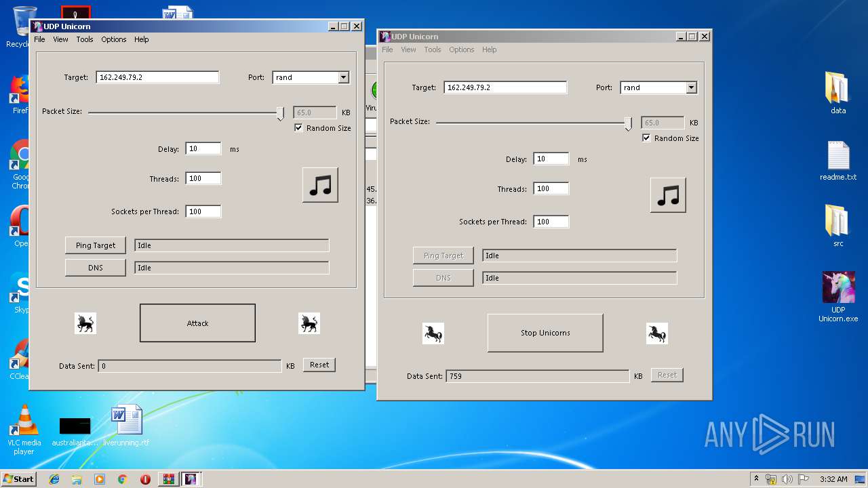The width and height of the screenshot is (868, 488).
Task: Click the Target field in left window
Action: (157, 77)
